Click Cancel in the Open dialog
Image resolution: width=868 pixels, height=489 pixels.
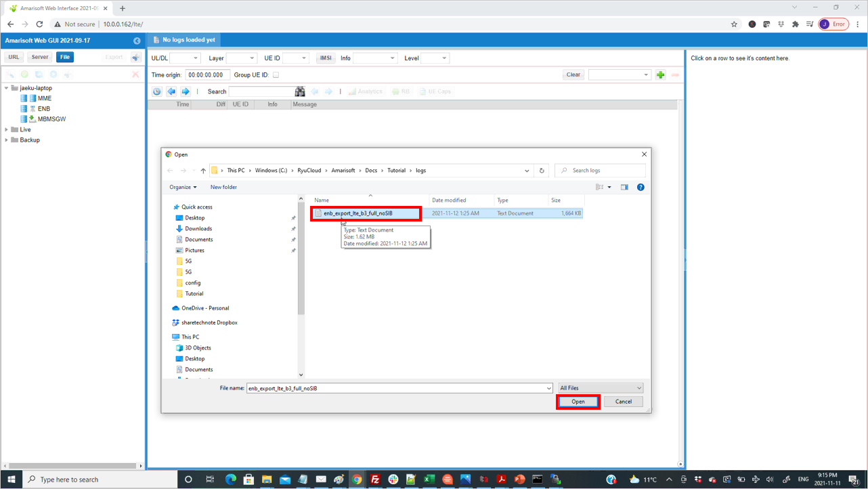(x=624, y=402)
